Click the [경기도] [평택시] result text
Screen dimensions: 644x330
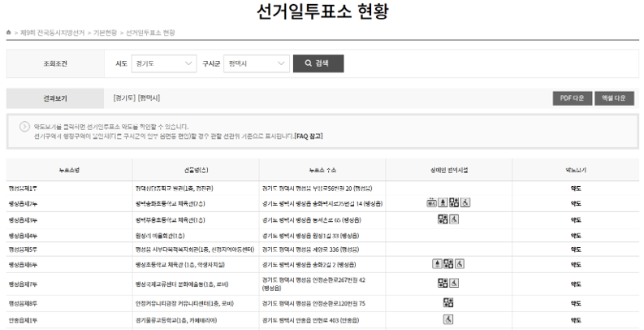(136, 98)
